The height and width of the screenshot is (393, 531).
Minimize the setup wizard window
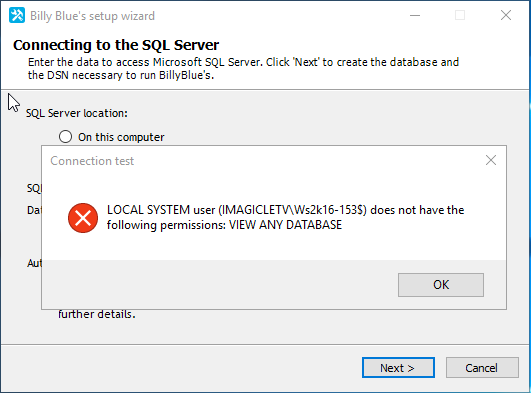click(x=415, y=16)
